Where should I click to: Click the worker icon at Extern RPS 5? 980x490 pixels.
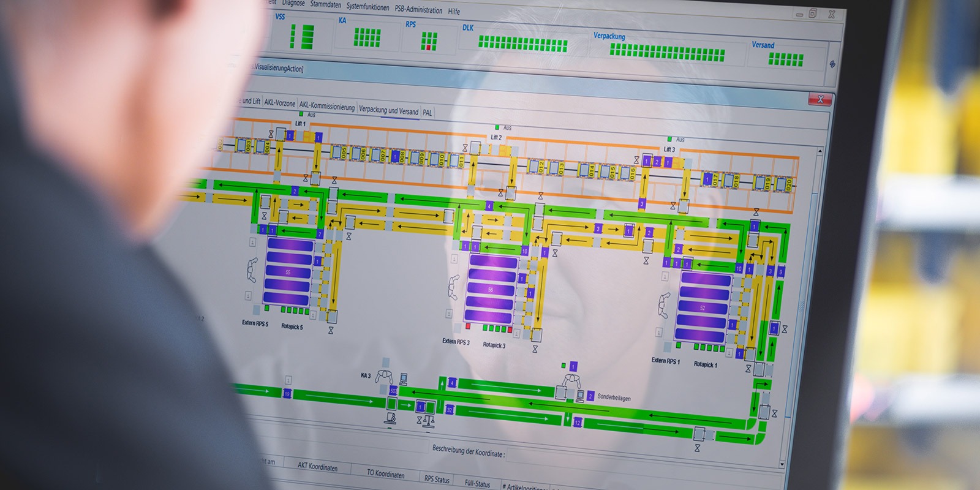click(252, 269)
